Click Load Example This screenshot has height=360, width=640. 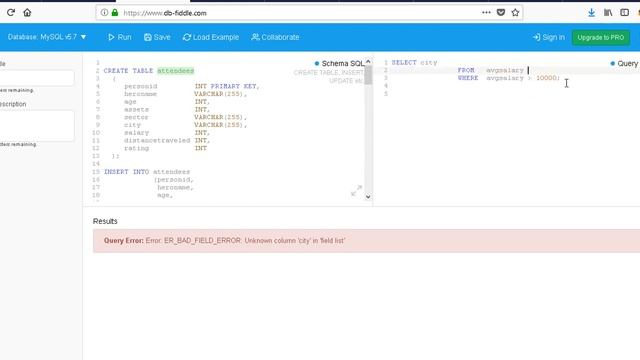[211, 37]
